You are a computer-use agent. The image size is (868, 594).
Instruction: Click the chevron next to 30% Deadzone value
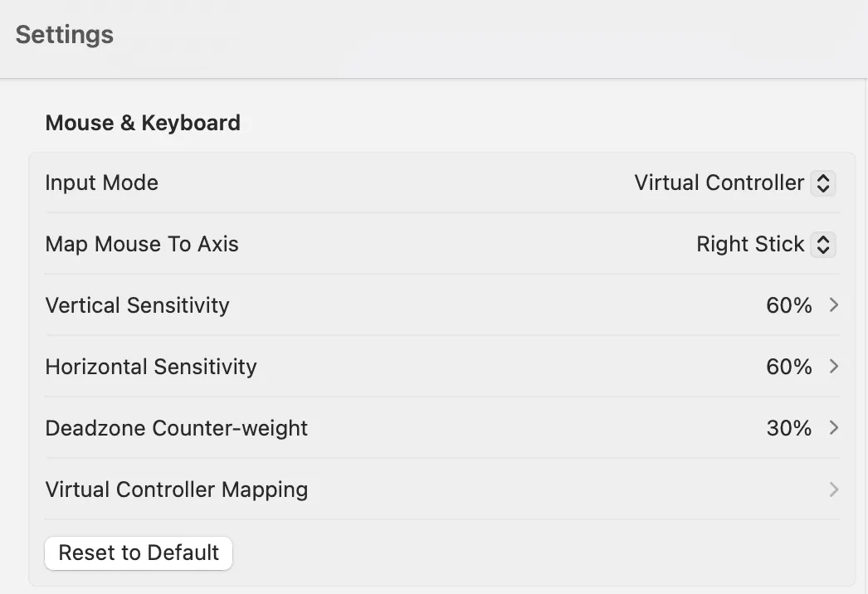click(833, 428)
